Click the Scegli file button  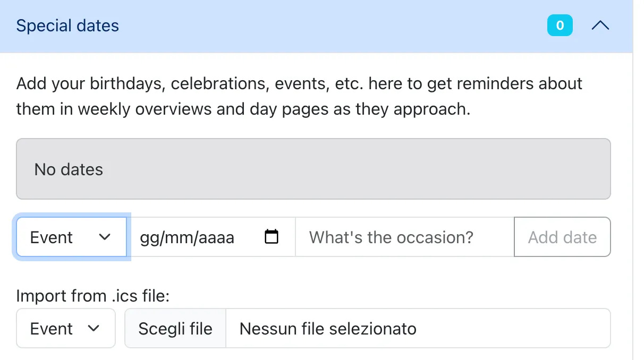pyautogui.click(x=175, y=328)
